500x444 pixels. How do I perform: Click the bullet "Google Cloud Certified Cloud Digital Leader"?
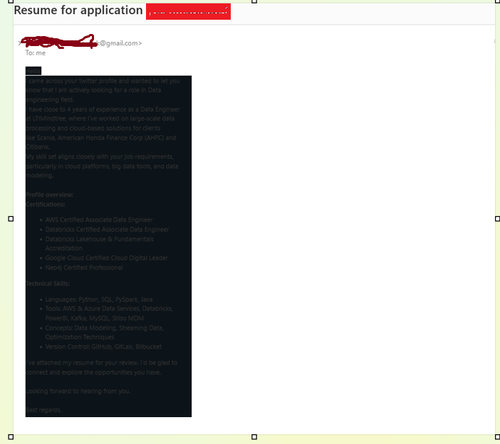click(107, 258)
